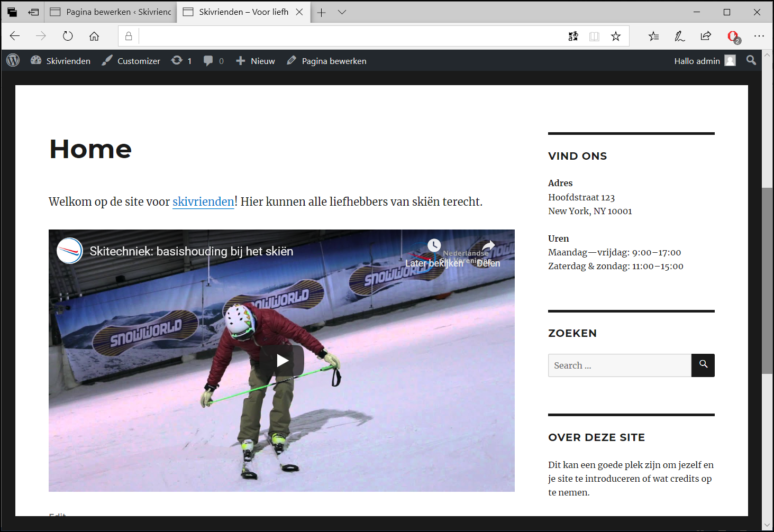774x532 pixels.
Task: Click the OVER DEZE SITE heading
Action: (596, 437)
